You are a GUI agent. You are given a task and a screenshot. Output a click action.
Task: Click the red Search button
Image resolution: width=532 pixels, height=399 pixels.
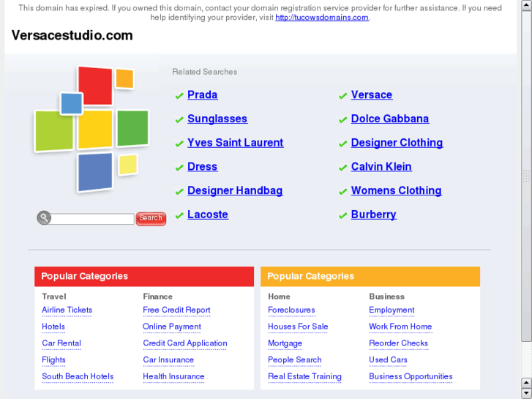[x=151, y=218]
